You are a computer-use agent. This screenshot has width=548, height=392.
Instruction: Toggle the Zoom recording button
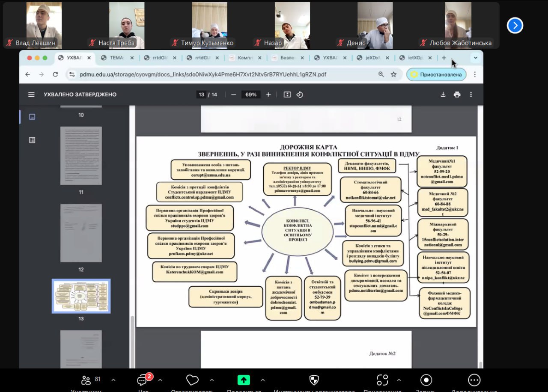point(426,380)
